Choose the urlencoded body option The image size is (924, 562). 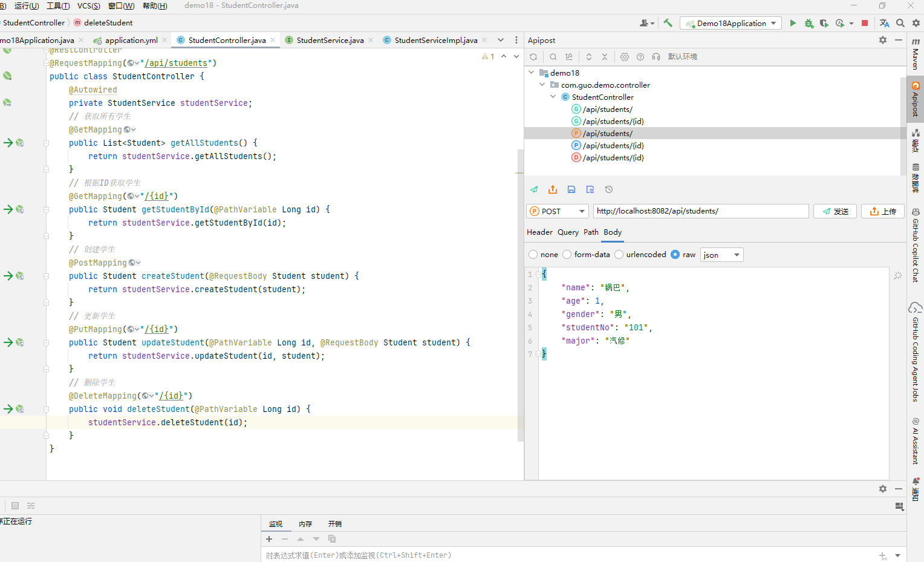(x=619, y=255)
